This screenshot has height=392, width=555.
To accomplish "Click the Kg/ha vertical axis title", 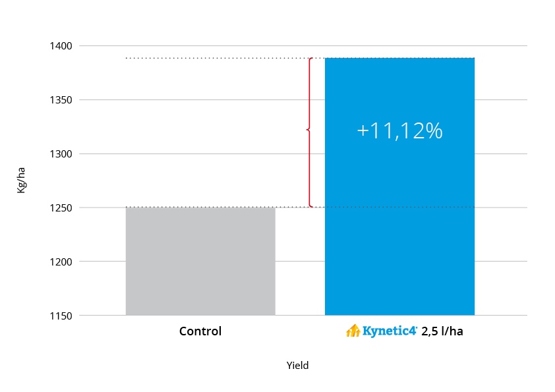I will [21, 181].
